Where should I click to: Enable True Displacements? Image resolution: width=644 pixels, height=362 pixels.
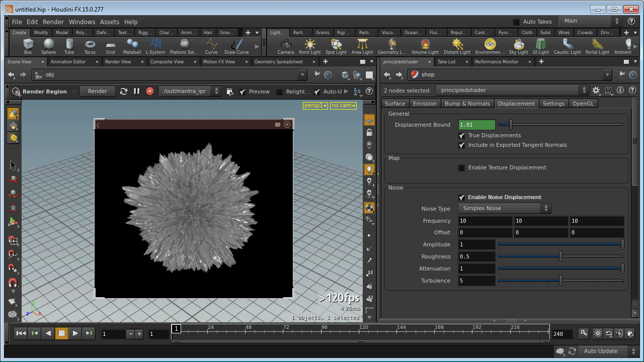[x=461, y=135]
